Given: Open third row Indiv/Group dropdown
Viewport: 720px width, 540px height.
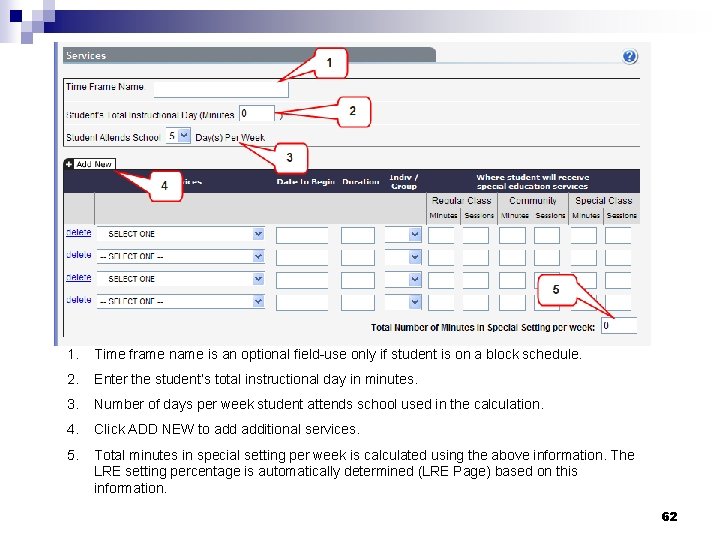Looking at the screenshot, I should pos(403,280).
